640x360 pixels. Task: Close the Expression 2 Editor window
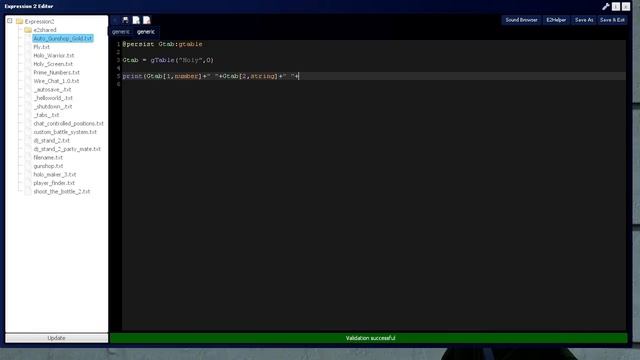pyautogui.click(x=626, y=7)
